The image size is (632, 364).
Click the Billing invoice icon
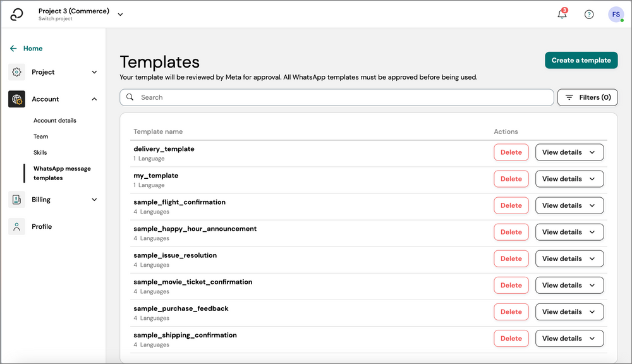17,200
